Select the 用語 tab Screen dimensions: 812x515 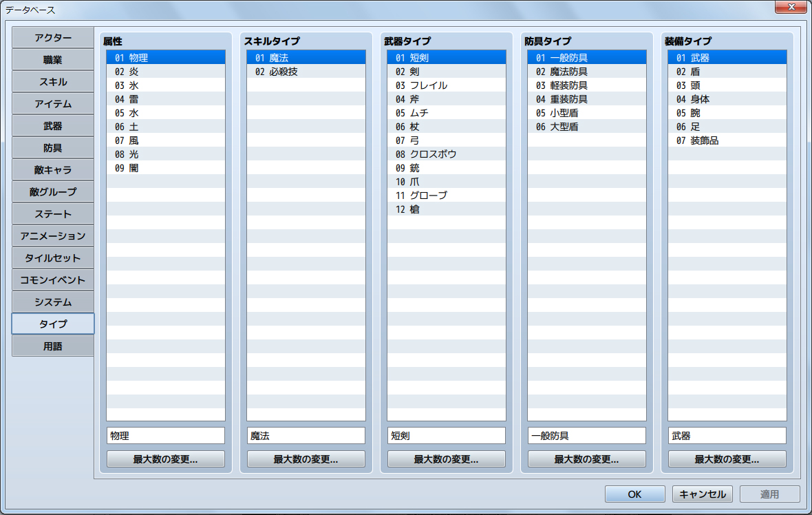pos(53,346)
